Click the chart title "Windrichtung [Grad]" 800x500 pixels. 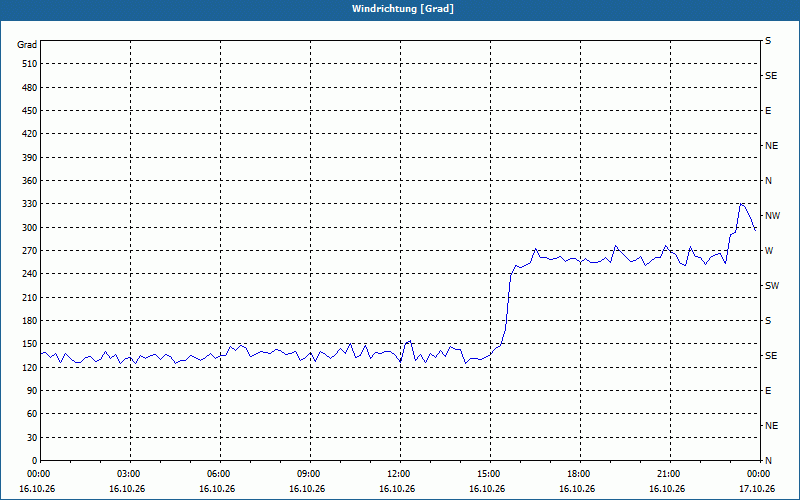pyautogui.click(x=403, y=9)
